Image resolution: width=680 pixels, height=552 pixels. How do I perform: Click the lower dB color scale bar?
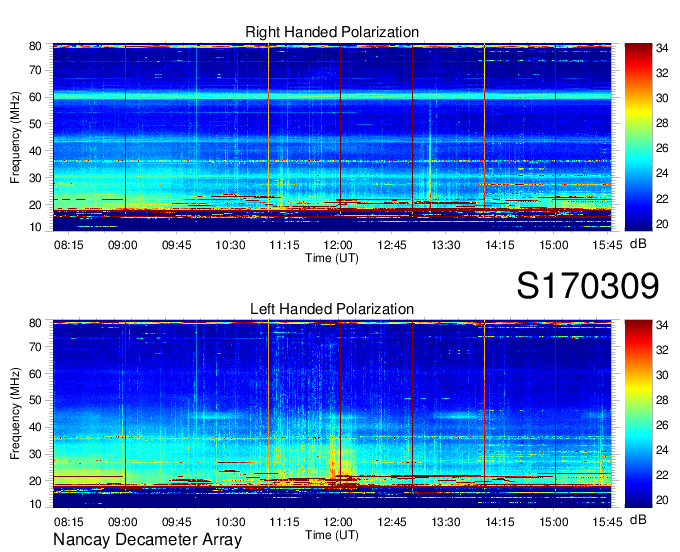click(638, 414)
